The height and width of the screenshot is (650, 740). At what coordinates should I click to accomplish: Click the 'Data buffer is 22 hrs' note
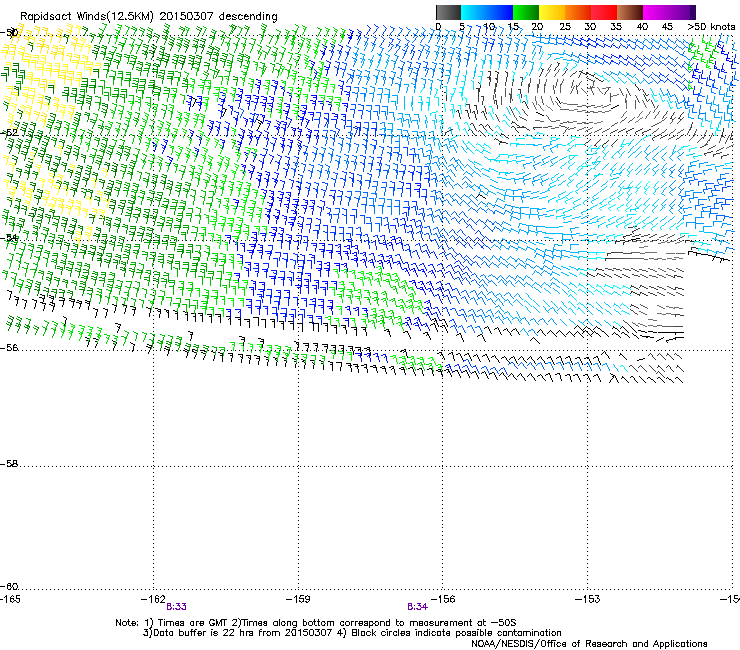[x=352, y=633]
